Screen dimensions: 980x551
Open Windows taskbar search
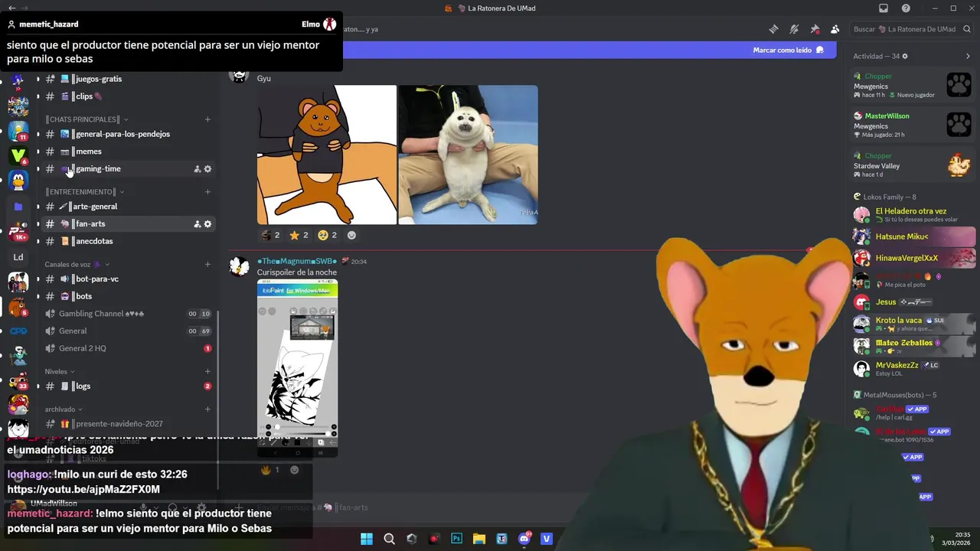(x=389, y=539)
